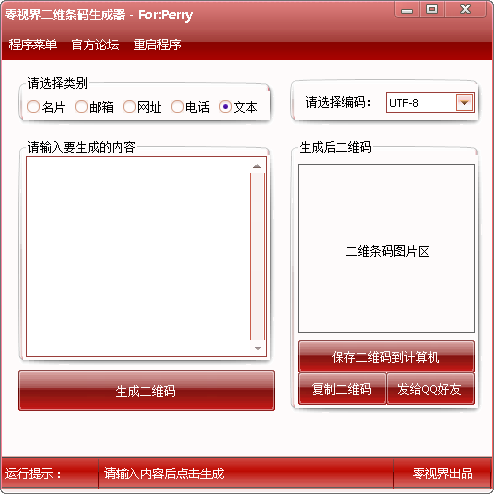Click the 二维条码图片区 preview area

pyautogui.click(x=386, y=248)
